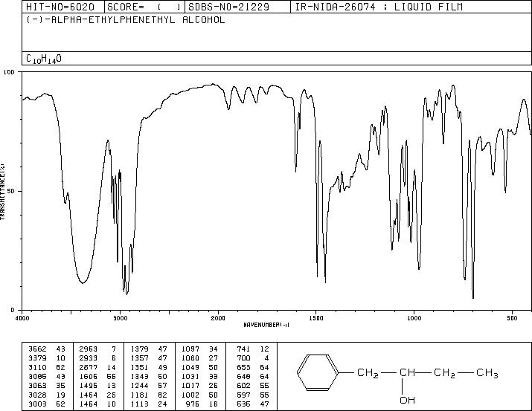Click the 100 y-axis tick label
Screen dimensions: 532x411
[x=9, y=72]
